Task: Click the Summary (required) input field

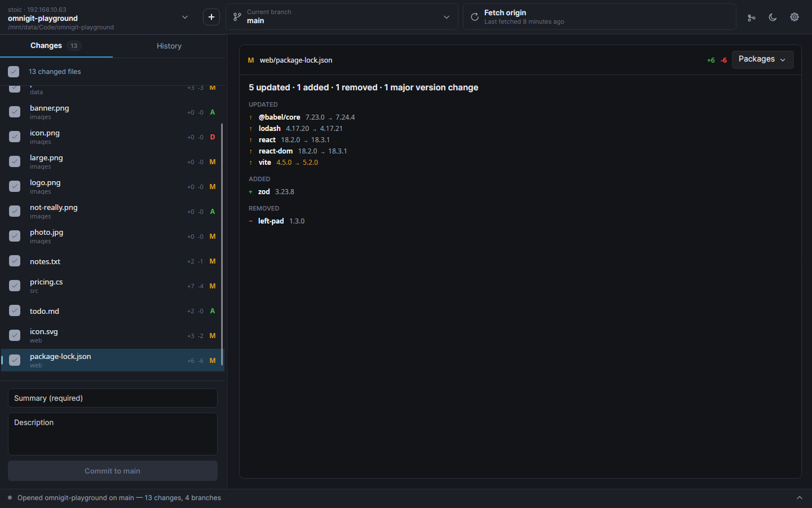Action: [x=113, y=398]
